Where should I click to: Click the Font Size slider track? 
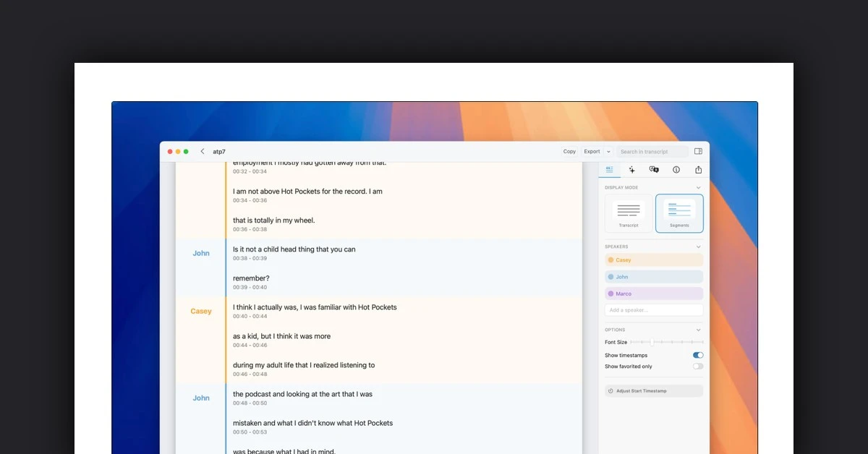pos(666,342)
